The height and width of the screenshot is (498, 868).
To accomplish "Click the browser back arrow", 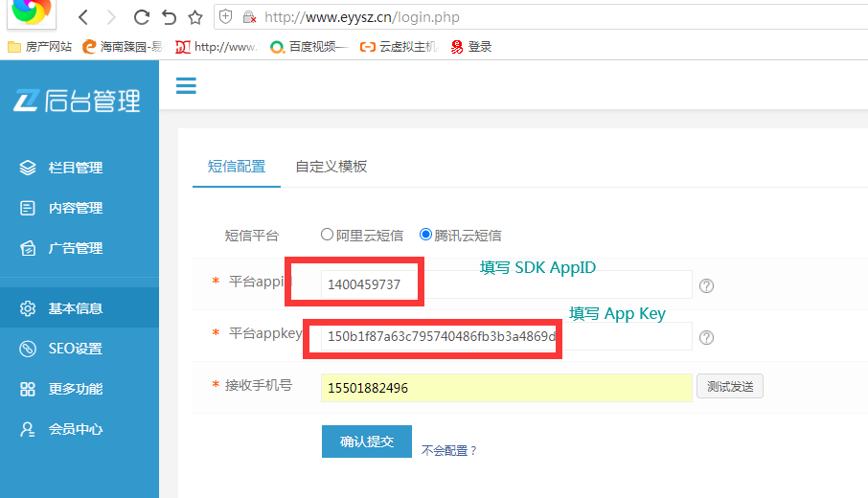I will point(83,17).
